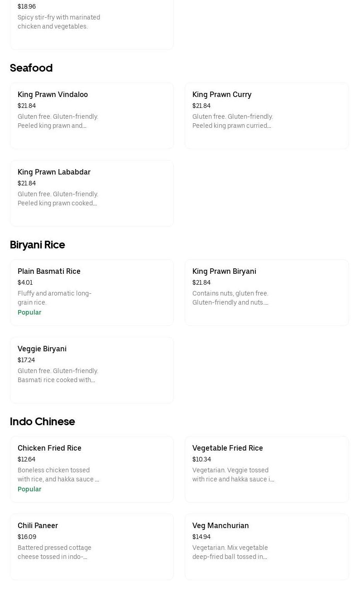The height and width of the screenshot is (592, 364).
Task: Click the Chili Paneer menu card
Action: point(91,546)
